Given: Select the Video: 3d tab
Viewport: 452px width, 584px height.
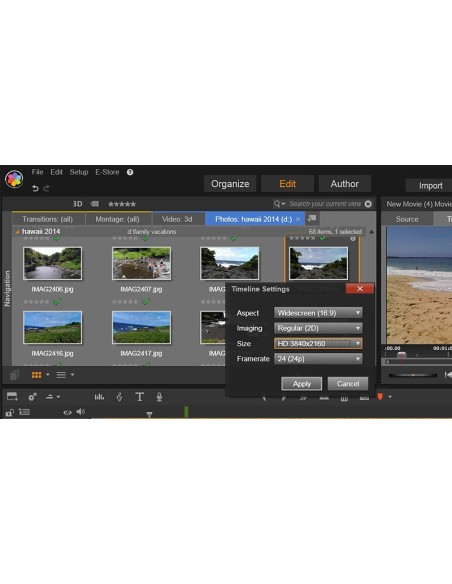Looking at the screenshot, I should 177,219.
